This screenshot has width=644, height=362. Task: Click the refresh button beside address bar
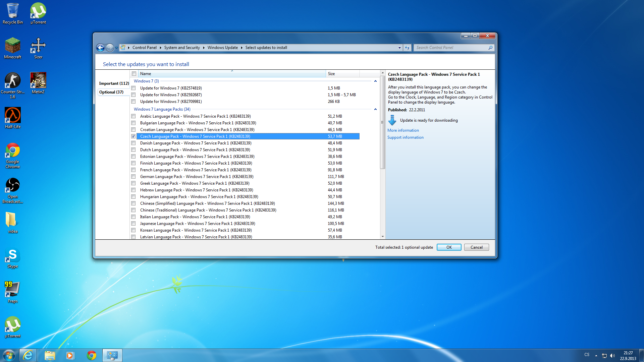point(407,48)
